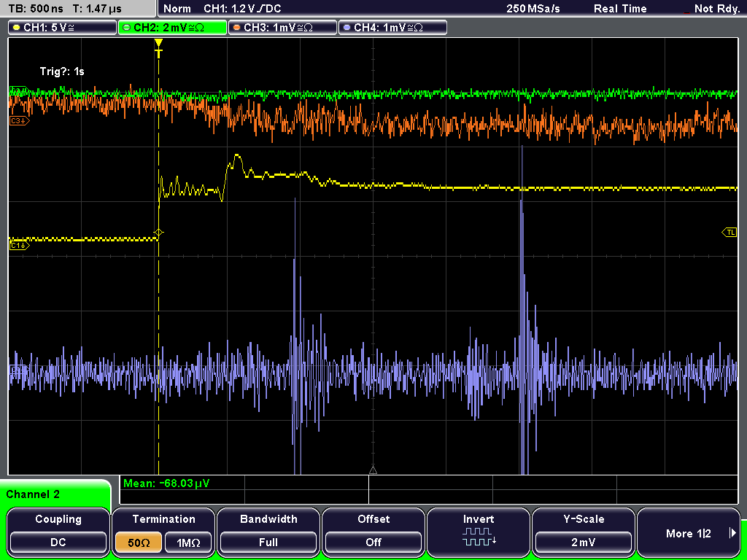Select the CH1: 5 V channel tab
The height and width of the screenshot is (560, 747).
click(x=63, y=27)
